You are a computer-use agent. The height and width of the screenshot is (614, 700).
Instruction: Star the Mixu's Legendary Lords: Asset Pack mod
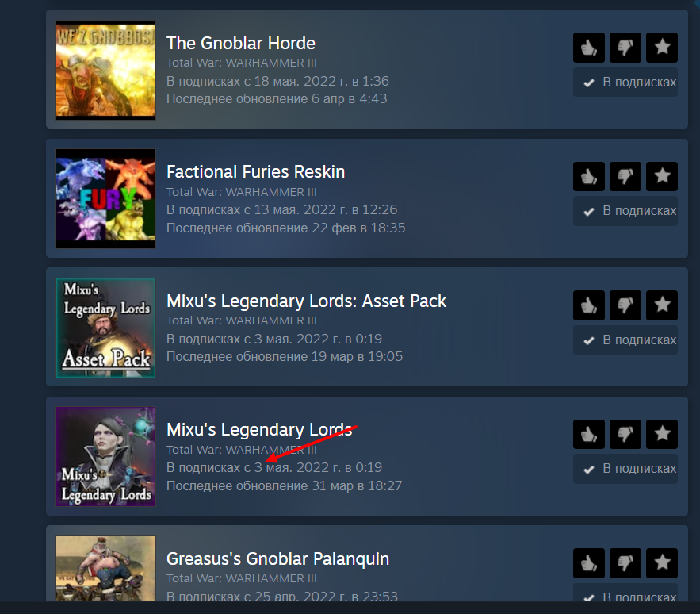pyautogui.click(x=662, y=305)
